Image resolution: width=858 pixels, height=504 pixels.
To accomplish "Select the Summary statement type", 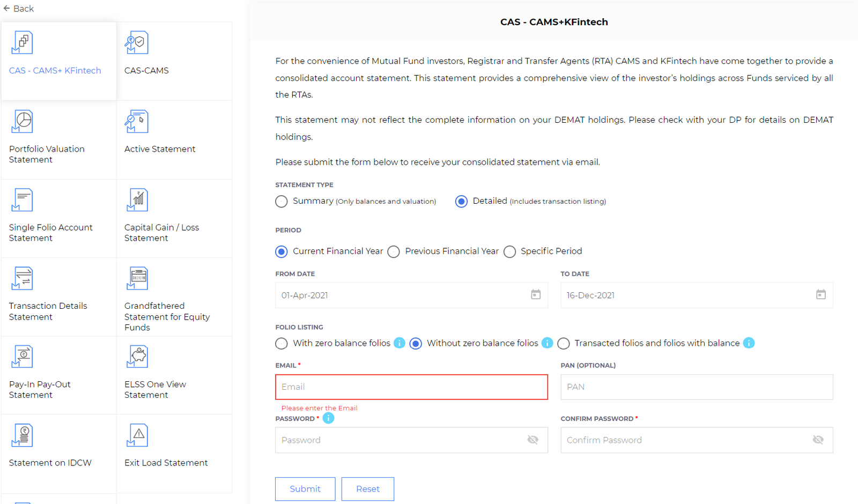I will click(x=282, y=202).
